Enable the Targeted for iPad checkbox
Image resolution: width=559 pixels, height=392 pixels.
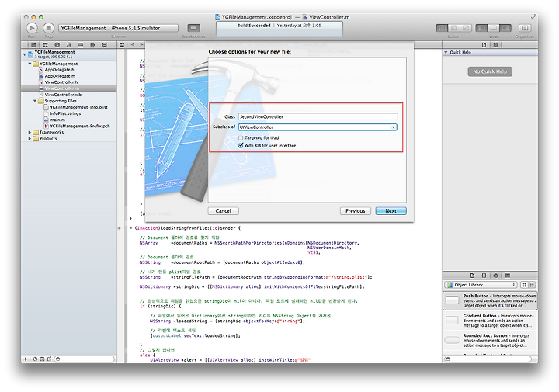(241, 137)
